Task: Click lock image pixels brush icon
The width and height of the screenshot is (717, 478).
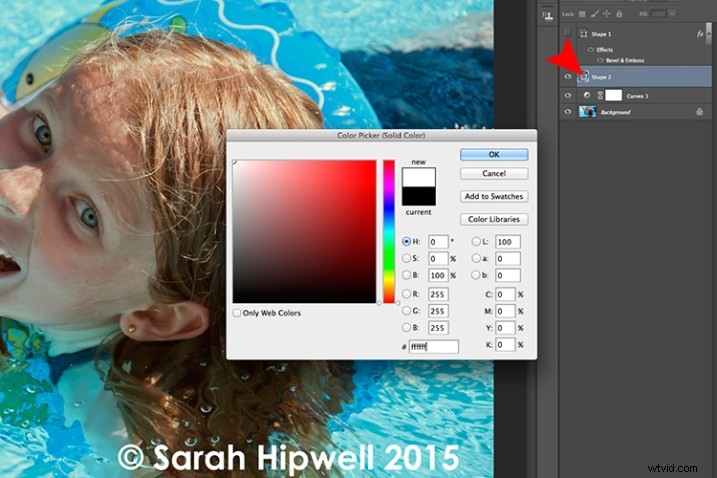Action: tap(594, 14)
